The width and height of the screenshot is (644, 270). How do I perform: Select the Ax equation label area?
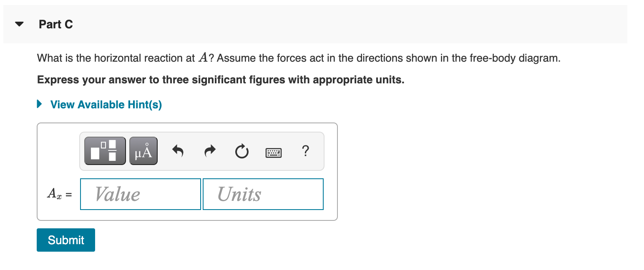[58, 194]
